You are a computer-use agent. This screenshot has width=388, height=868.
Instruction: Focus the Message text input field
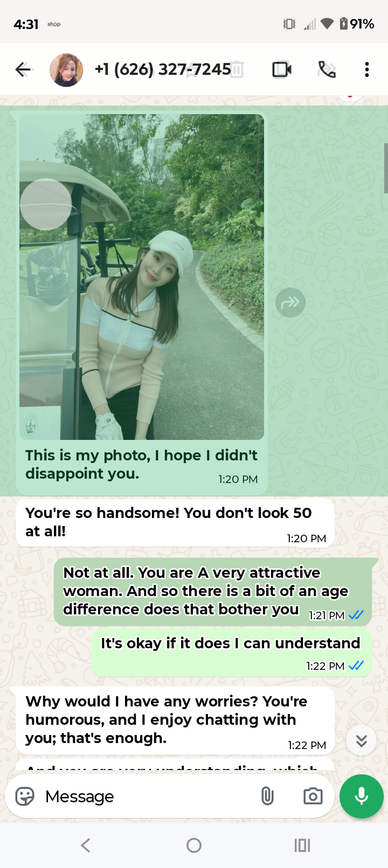[x=145, y=796]
